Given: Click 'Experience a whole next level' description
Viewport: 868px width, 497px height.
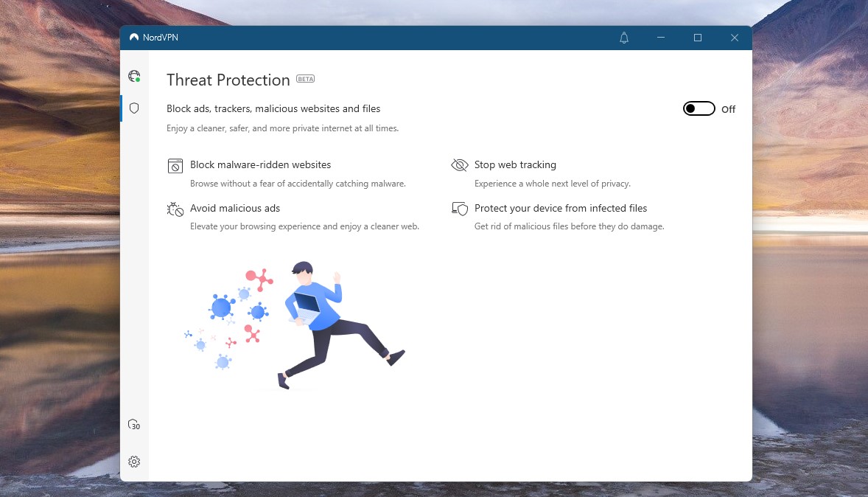Looking at the screenshot, I should [553, 184].
